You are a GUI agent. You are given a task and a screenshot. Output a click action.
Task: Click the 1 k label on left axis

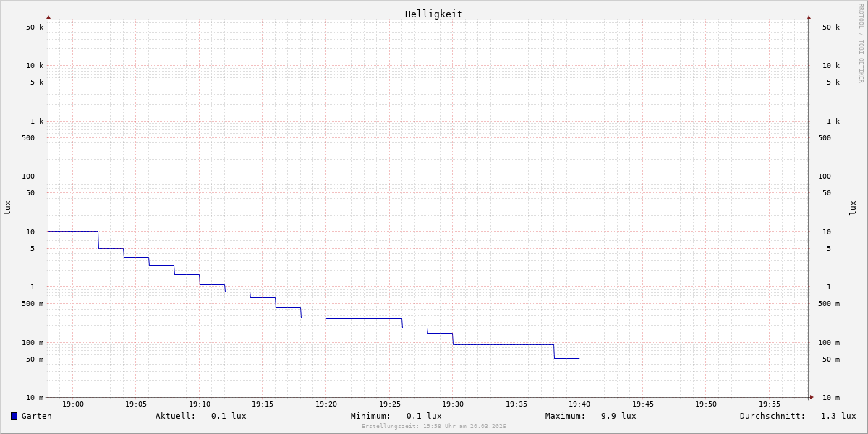click(x=37, y=122)
